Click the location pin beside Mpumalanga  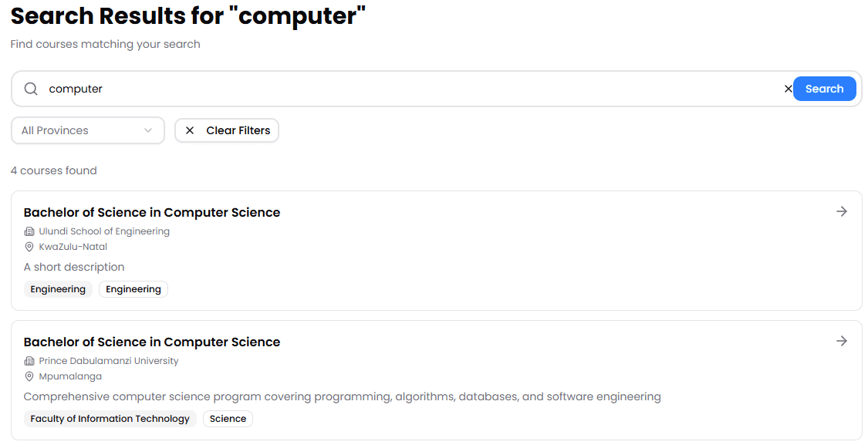click(x=29, y=376)
